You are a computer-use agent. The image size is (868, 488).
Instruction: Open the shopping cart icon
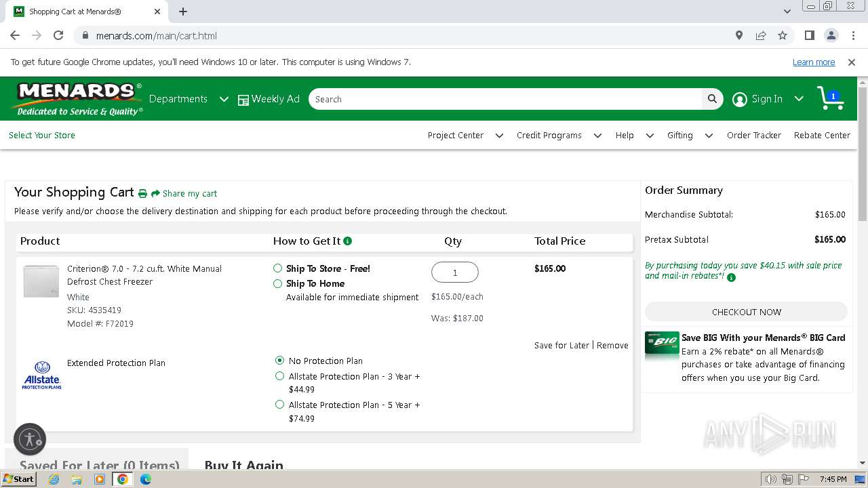coord(830,99)
